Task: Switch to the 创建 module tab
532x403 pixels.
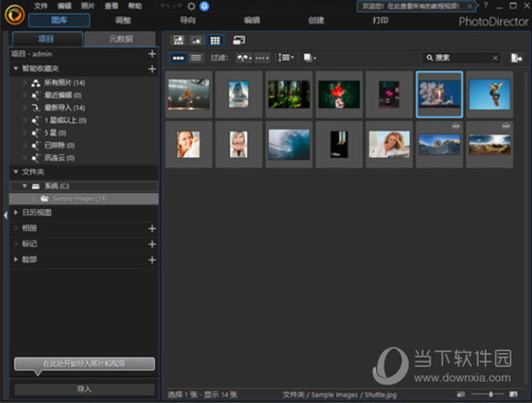Action: [317, 20]
